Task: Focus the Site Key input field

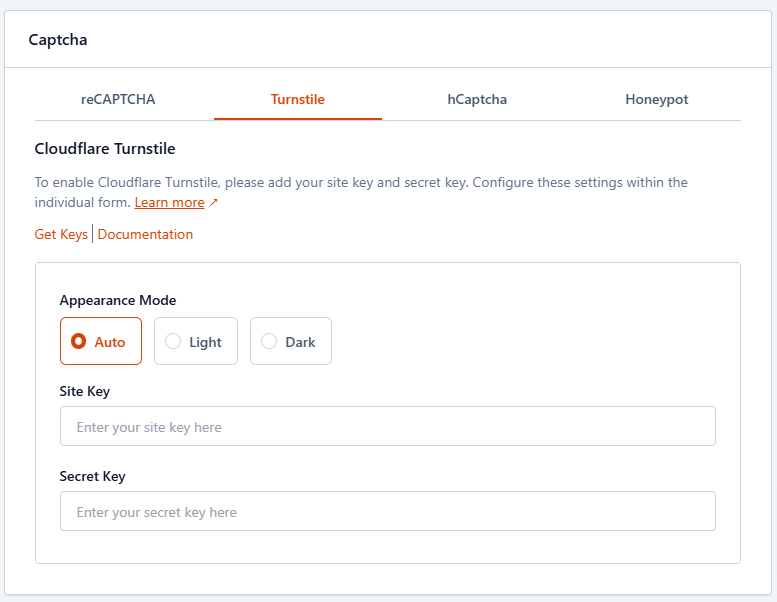Action: coord(388,426)
